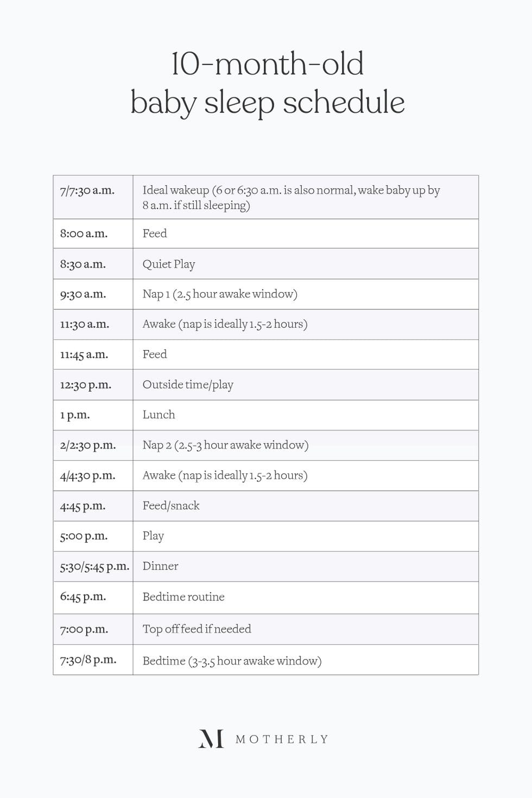Click the Motherly M logo icon
The image size is (532, 798).
pyautogui.click(x=211, y=739)
